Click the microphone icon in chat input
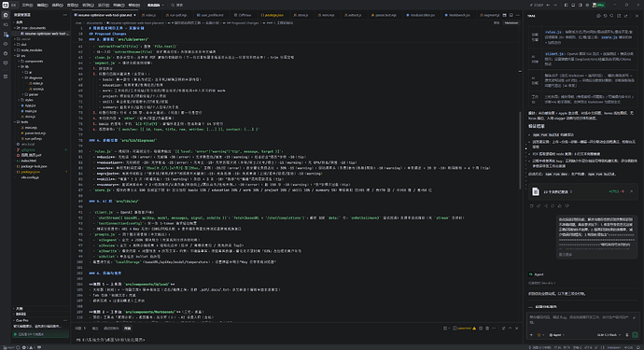The height and width of the screenshot is (350, 644). click(x=627, y=335)
